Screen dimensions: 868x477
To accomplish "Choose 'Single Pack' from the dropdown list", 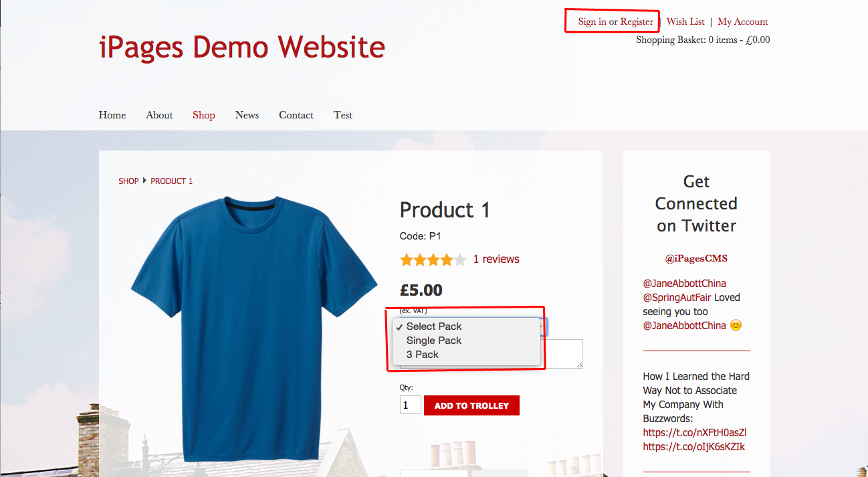I will (433, 341).
